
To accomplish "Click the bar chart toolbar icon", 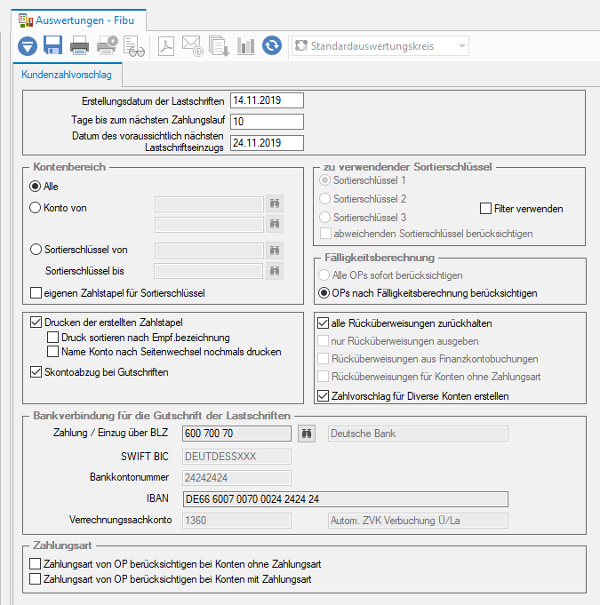I will tap(245, 46).
